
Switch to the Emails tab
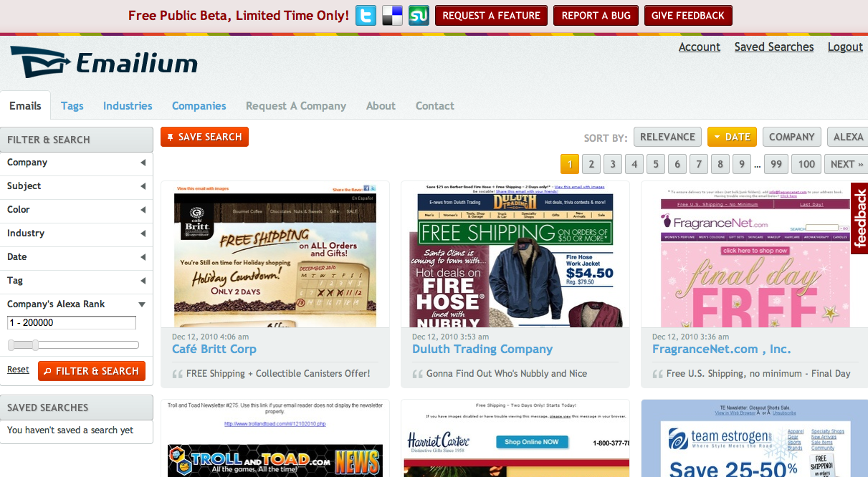(25, 105)
